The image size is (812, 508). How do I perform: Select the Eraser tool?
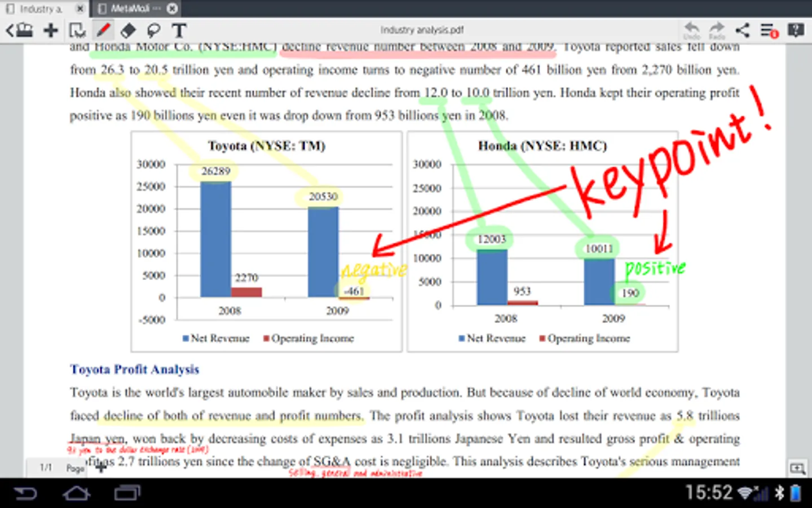click(129, 30)
